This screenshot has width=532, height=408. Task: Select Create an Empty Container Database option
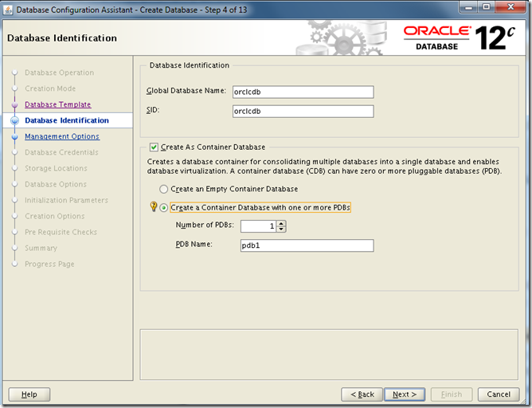[164, 189]
